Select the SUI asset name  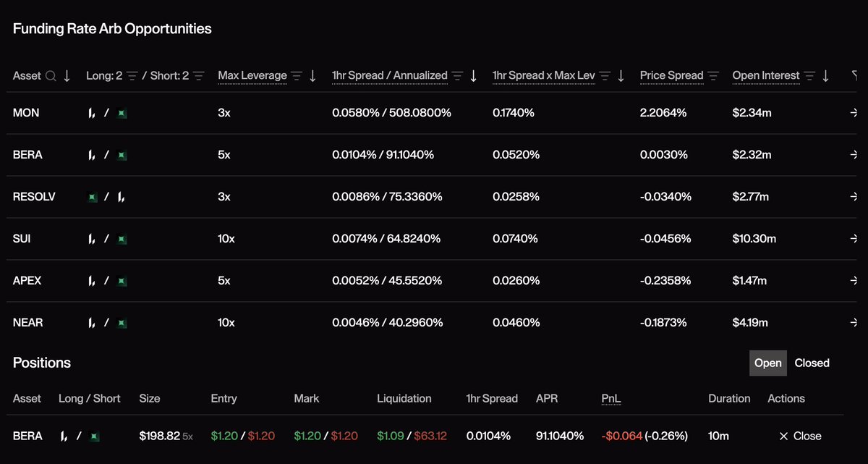click(x=22, y=239)
